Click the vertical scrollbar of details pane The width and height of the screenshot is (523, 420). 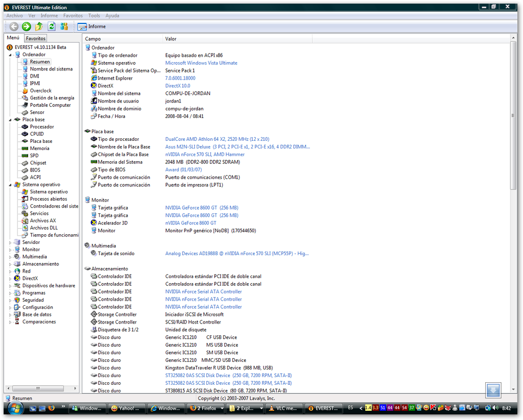coord(513,116)
